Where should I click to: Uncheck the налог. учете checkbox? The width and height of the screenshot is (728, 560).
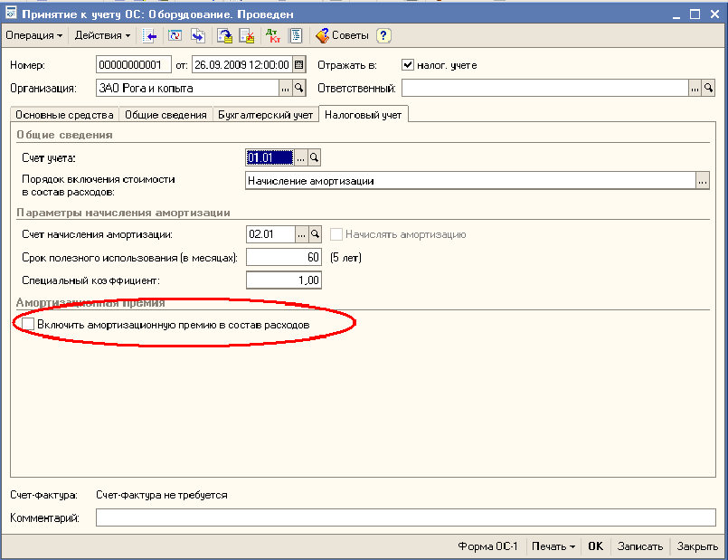point(408,65)
